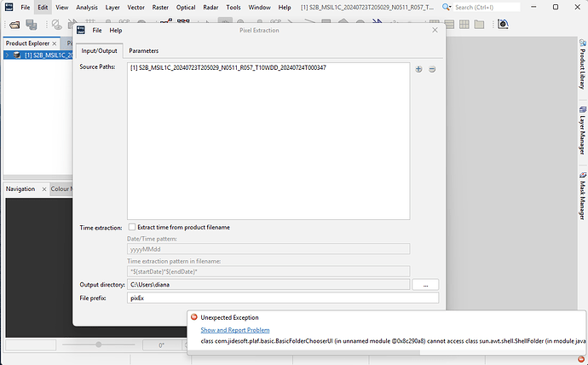Click the File prefix text field

[x=281, y=298]
